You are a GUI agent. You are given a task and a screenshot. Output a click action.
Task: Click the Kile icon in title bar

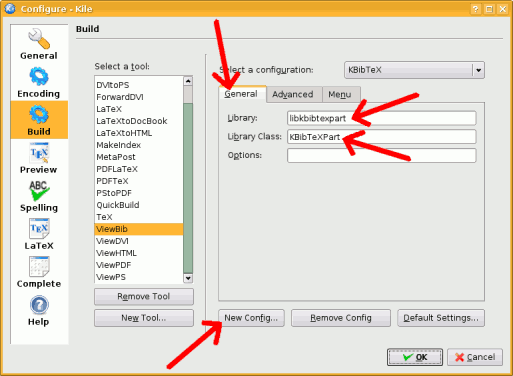click(11, 9)
